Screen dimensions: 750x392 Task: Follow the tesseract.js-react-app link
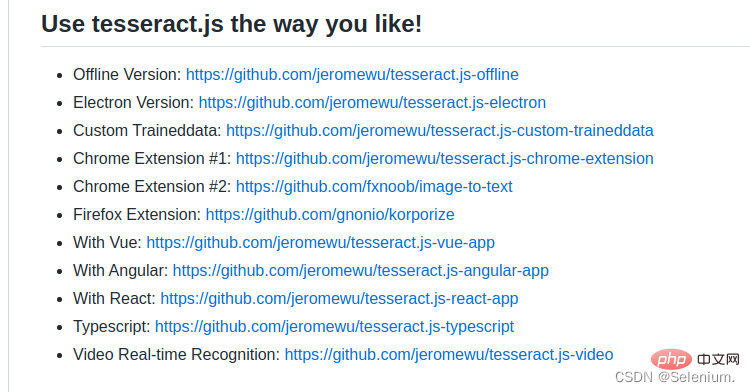[x=339, y=298]
